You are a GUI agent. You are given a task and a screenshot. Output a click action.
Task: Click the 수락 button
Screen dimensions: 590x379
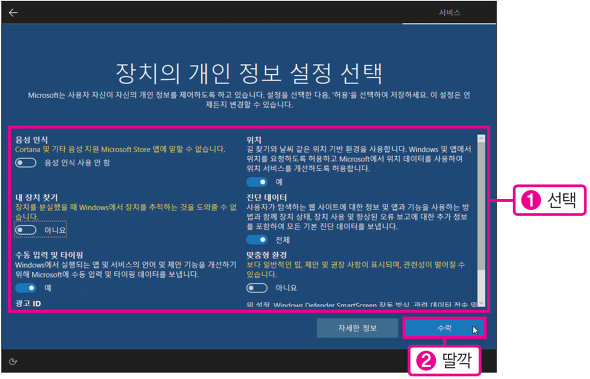[x=444, y=328]
